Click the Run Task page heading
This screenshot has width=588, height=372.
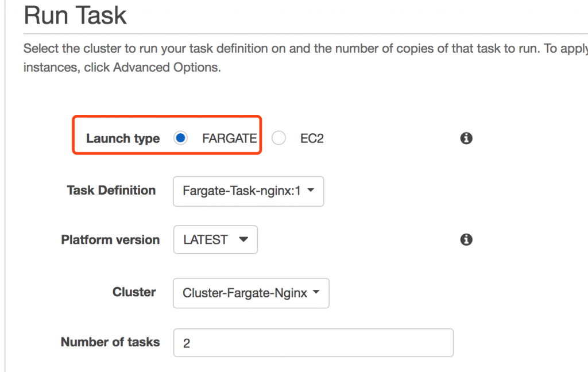coord(75,15)
